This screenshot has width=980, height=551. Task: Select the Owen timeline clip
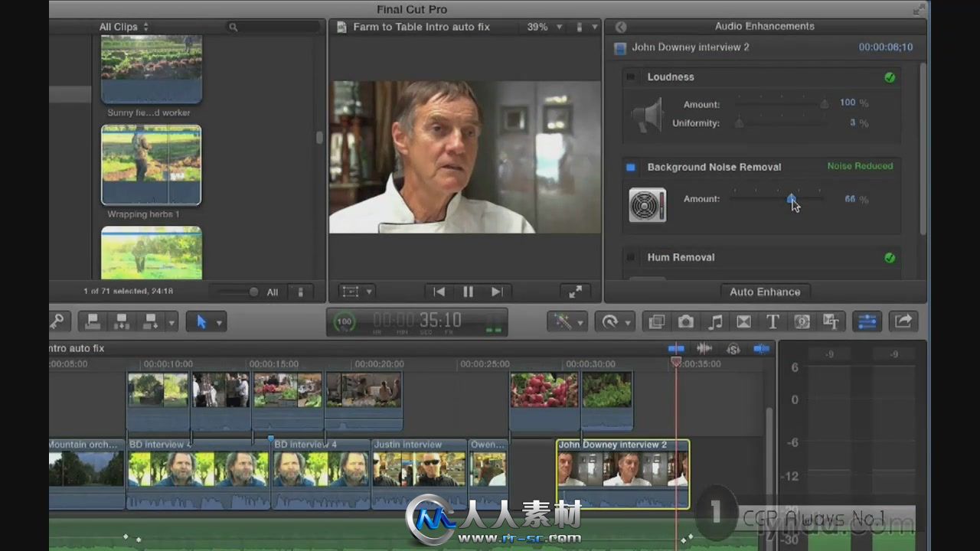(488, 474)
